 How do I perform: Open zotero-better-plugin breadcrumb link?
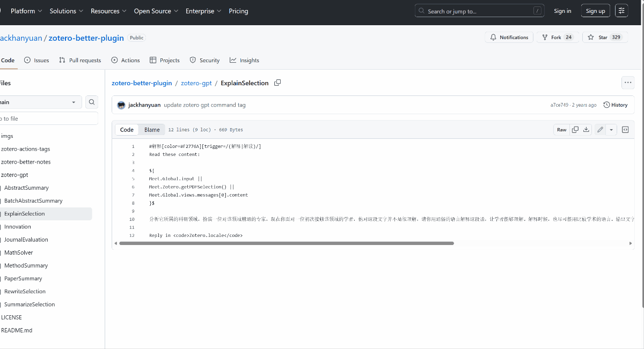pyautogui.click(x=142, y=83)
